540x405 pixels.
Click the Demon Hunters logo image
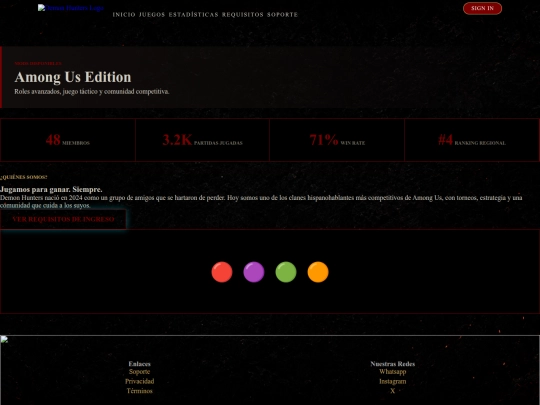pyautogui.click(x=71, y=8)
